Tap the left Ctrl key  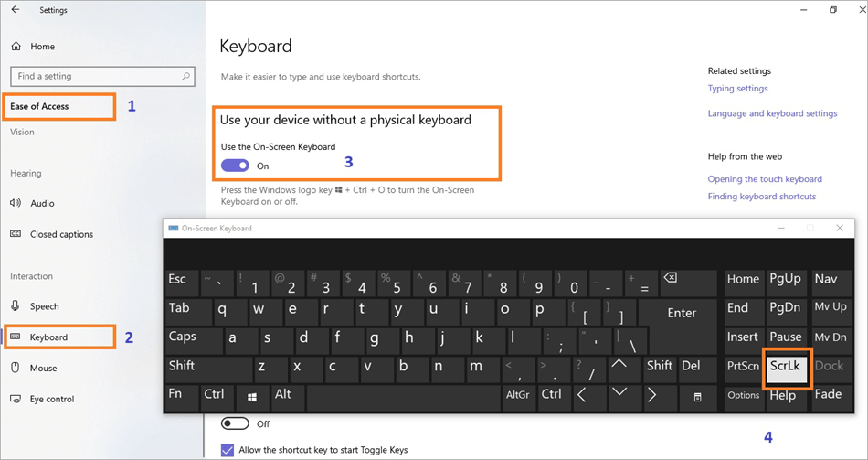[217, 397]
